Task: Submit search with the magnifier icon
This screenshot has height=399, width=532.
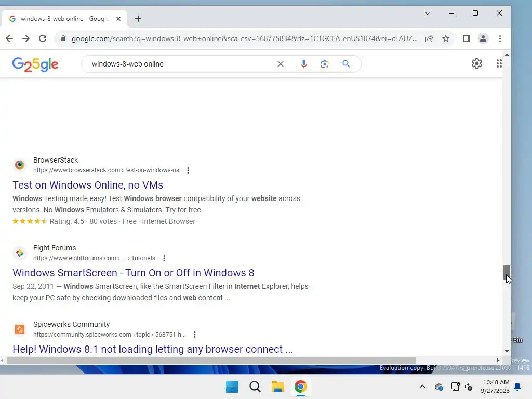Action: 346,64
